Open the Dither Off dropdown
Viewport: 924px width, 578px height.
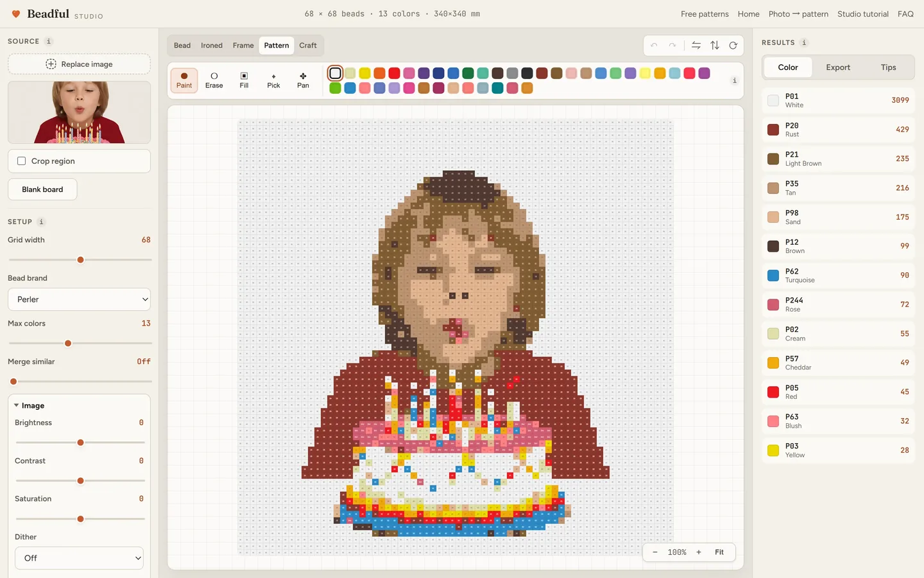(79, 558)
